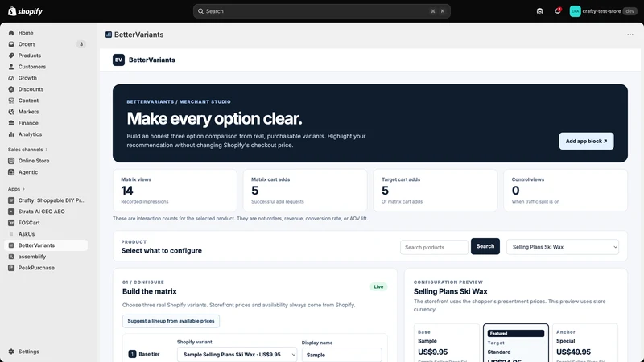Screen dimensions: 644x362
Task: Click the Orders count badge 3
Action: coord(81,44)
